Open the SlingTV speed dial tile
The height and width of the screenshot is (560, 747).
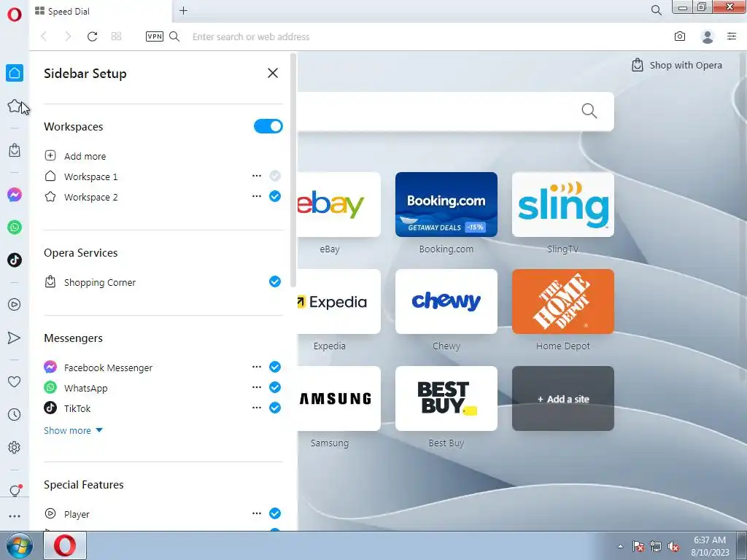[x=563, y=204]
